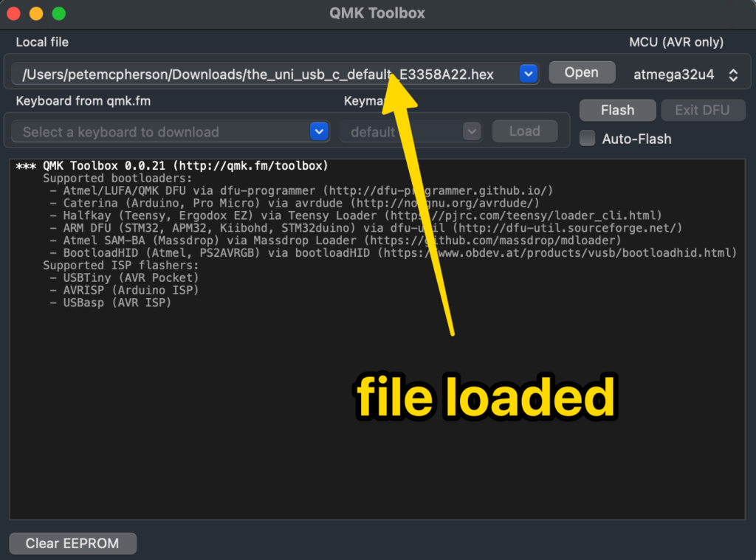Expand the keyboard to download dropdown arrow
Image resolution: width=756 pixels, height=560 pixels.
[x=319, y=131]
